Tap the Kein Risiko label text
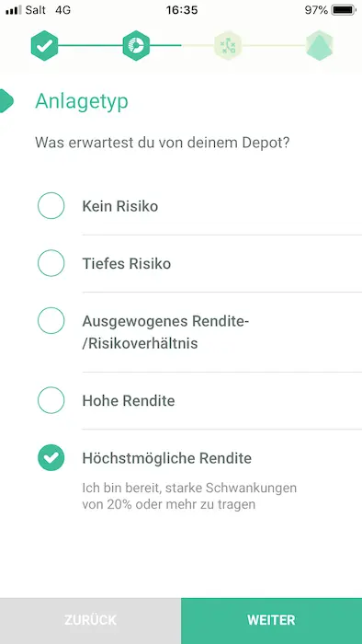This screenshot has height=644, width=362. point(120,206)
